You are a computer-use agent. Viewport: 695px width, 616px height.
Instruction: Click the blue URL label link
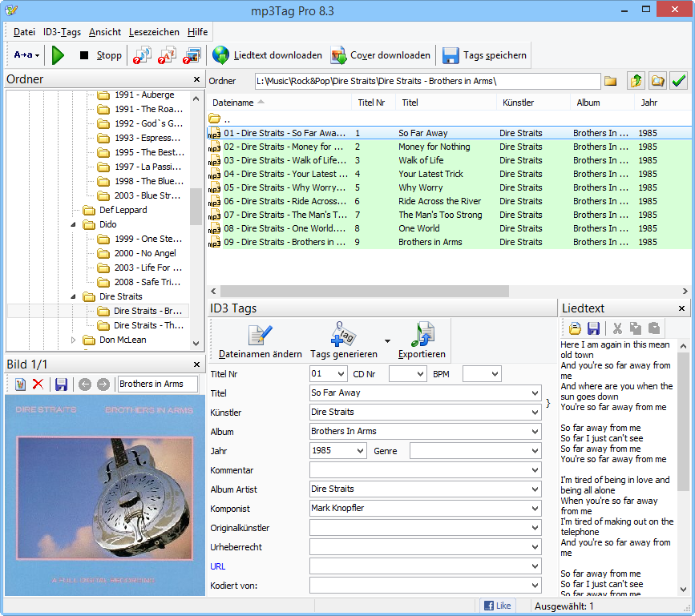[x=217, y=566]
